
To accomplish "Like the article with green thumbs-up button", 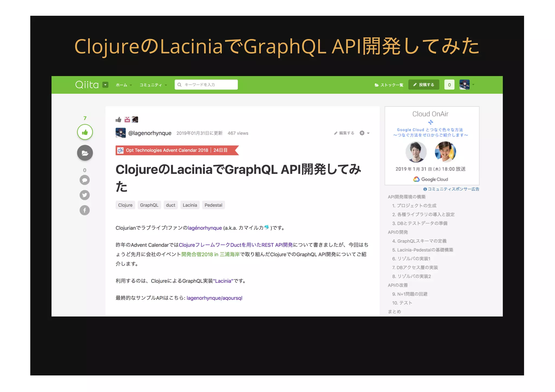I will (85, 132).
